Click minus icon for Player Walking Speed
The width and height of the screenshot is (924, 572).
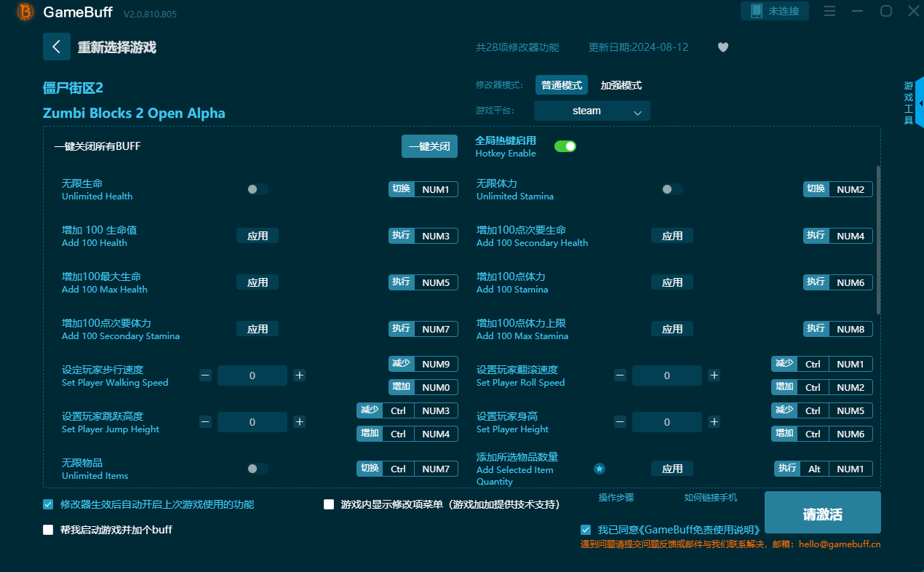tap(205, 376)
